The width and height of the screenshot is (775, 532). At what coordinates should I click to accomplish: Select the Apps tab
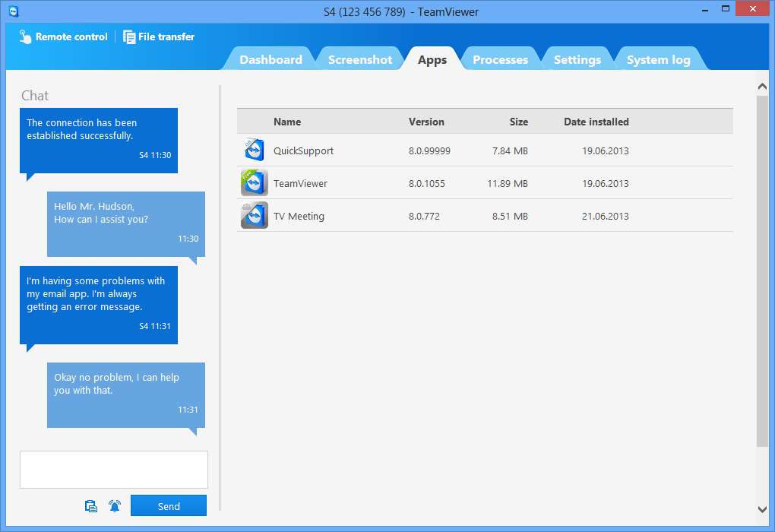pos(432,59)
